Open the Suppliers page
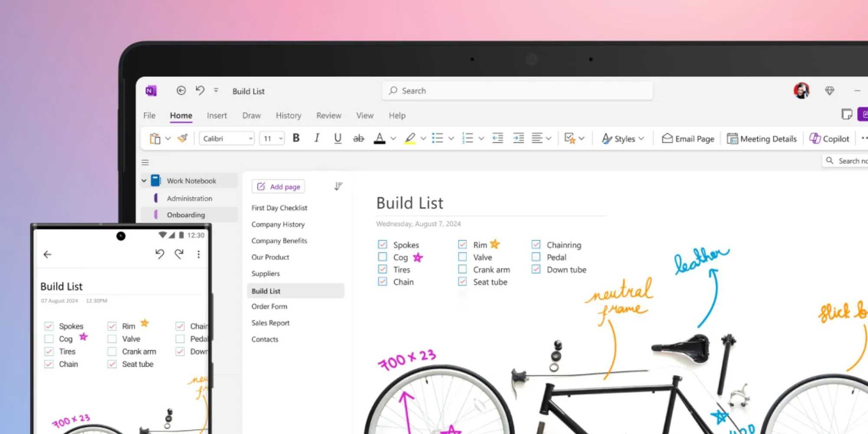Screen dimensions: 868x434 point(266,273)
